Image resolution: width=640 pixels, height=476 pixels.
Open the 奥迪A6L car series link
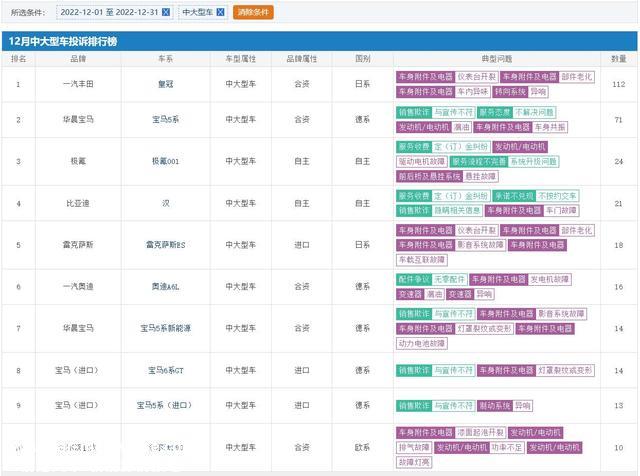165,287
